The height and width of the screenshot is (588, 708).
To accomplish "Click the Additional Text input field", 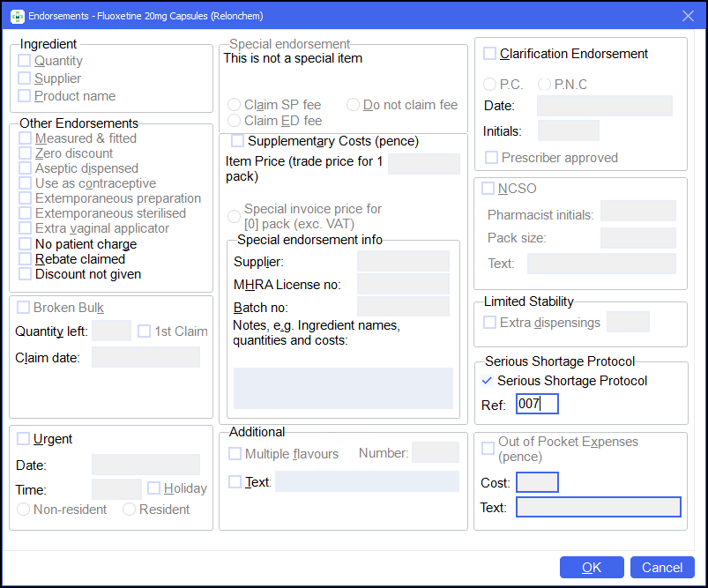I will pyautogui.click(x=367, y=481).
